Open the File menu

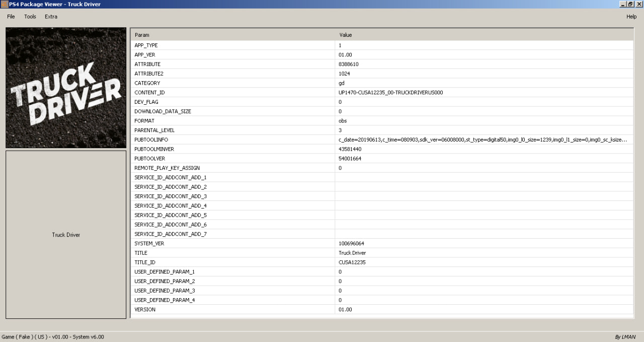pos(11,17)
